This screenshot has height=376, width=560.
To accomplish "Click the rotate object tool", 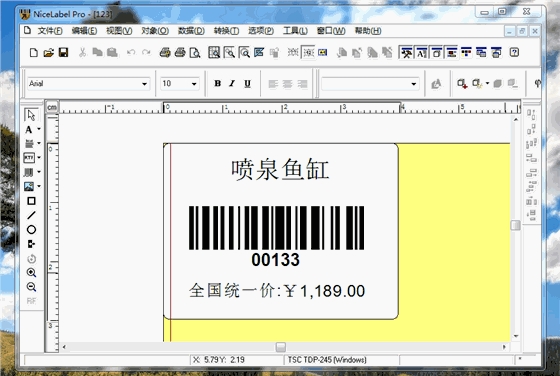I will click(x=31, y=259).
